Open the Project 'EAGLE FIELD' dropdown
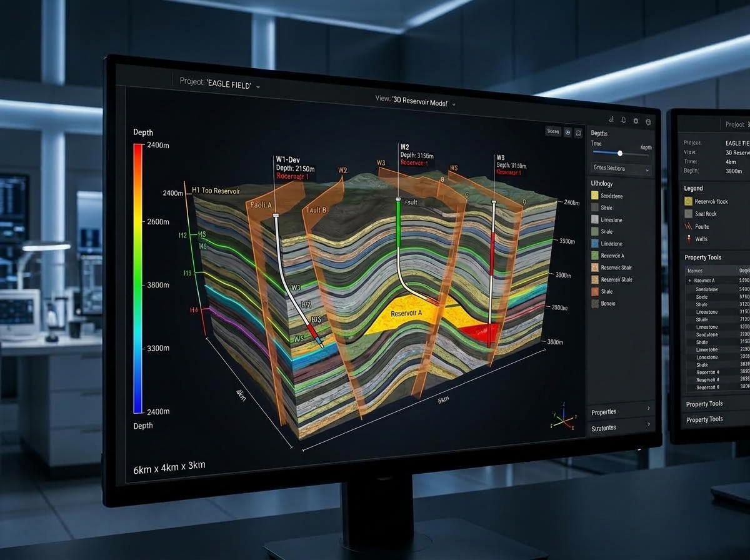This screenshot has height=560, width=750. [219, 82]
